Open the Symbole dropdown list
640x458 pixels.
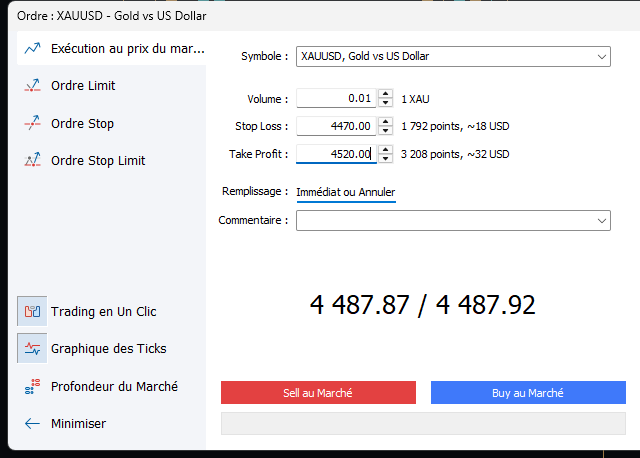(602, 57)
